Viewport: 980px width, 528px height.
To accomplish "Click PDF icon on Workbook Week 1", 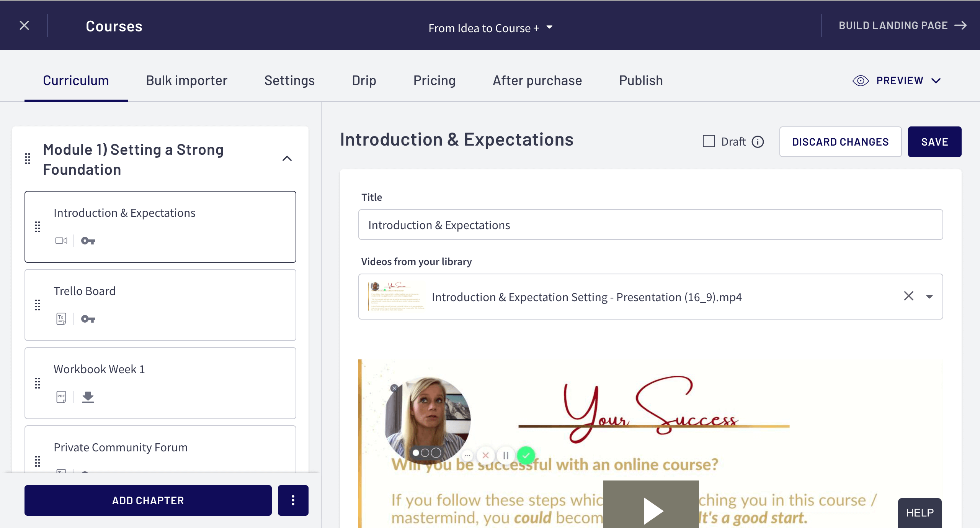I will [61, 397].
